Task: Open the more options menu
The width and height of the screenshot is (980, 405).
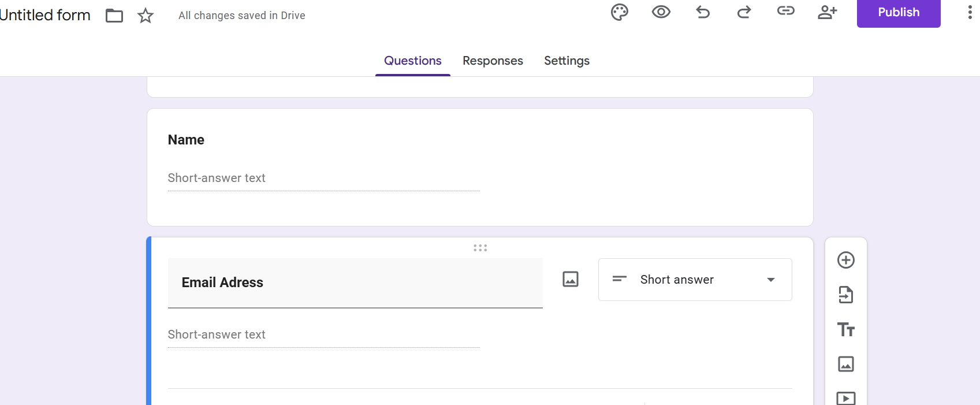Action: tap(970, 12)
